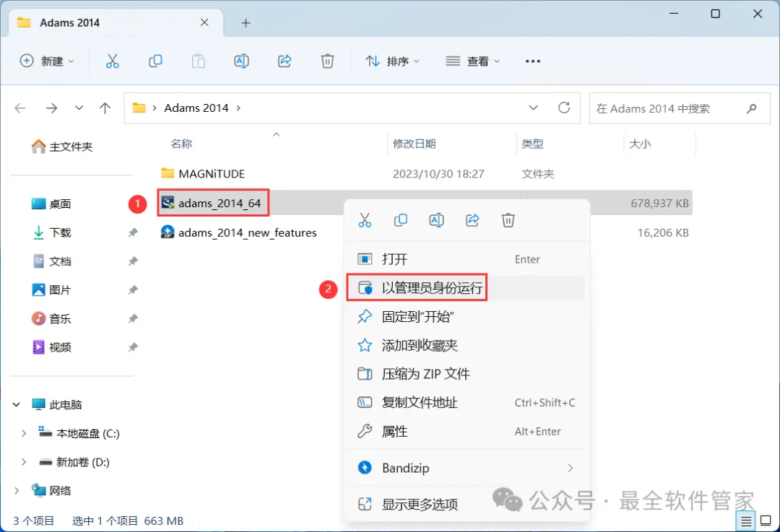Close the Adams 2014 tab
This screenshot has height=532, width=780.
coord(204,22)
